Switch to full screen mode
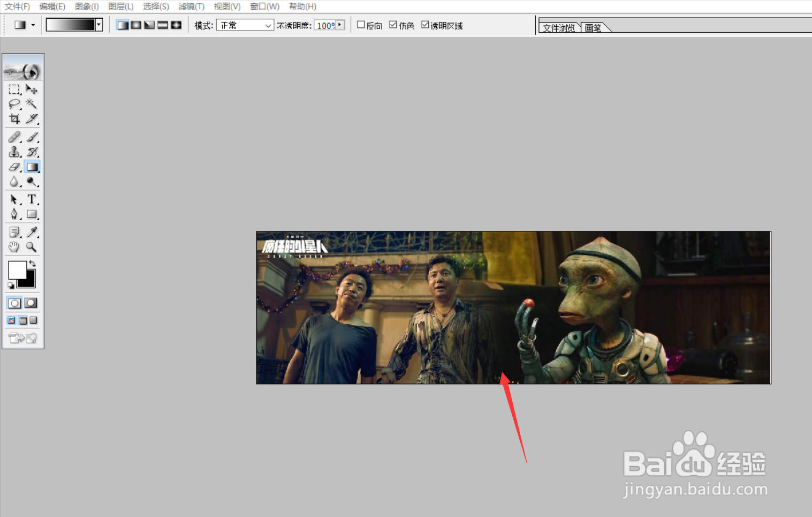This screenshot has height=517, width=812. (34, 320)
